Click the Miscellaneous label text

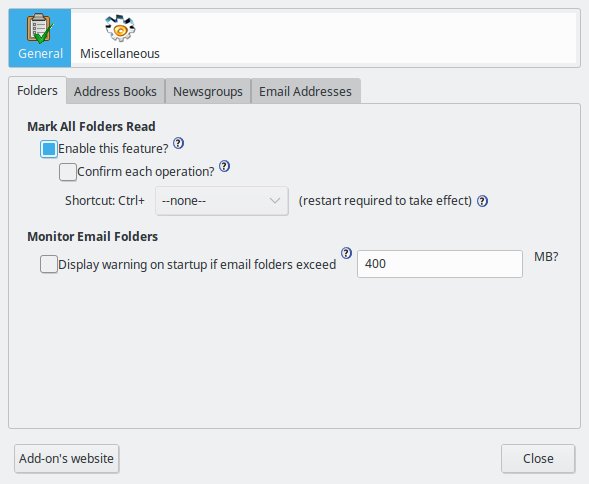(120, 53)
